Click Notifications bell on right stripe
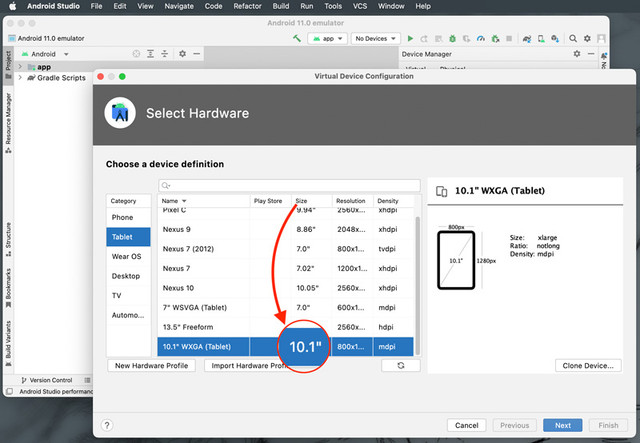 [604, 55]
